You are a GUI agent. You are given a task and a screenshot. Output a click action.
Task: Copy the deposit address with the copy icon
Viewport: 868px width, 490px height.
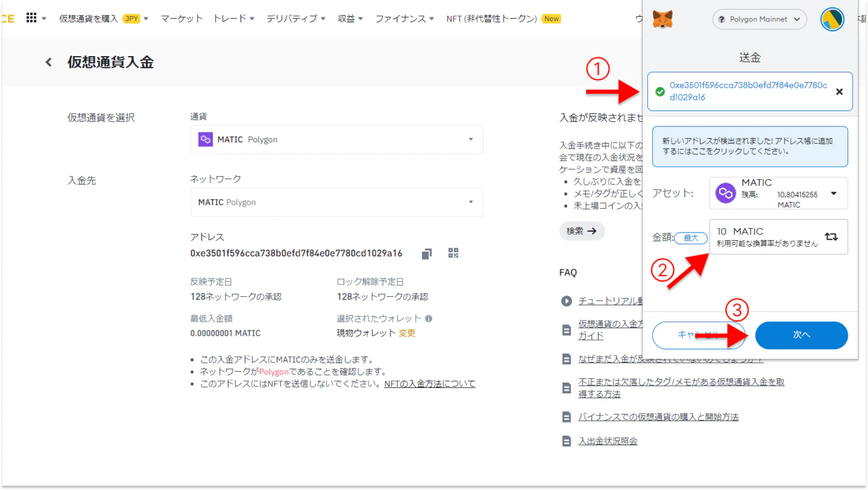pyautogui.click(x=426, y=254)
